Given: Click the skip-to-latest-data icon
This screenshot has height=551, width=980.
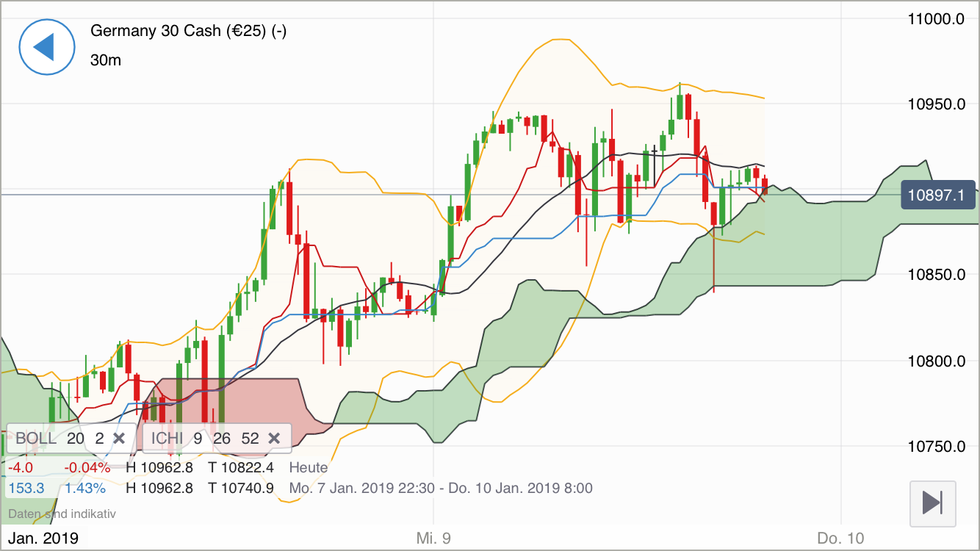Looking at the screenshot, I should click(932, 503).
